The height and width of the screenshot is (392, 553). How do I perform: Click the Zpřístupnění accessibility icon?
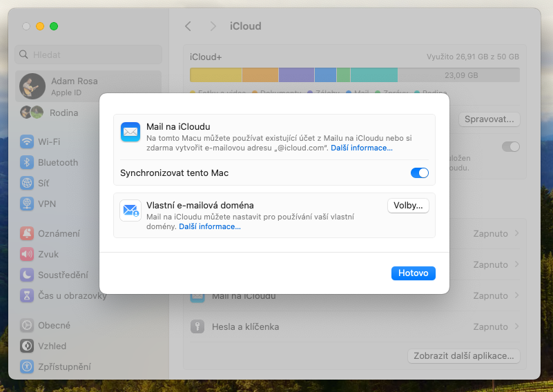pyautogui.click(x=27, y=366)
